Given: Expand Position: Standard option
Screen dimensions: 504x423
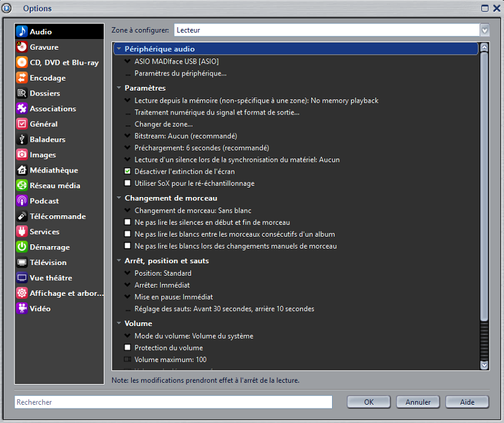Looking at the screenshot, I should coord(128,273).
